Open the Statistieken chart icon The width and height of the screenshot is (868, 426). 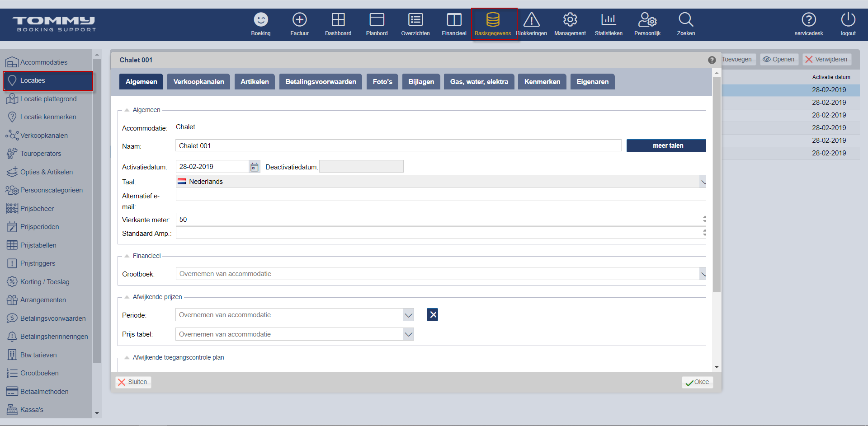609,20
